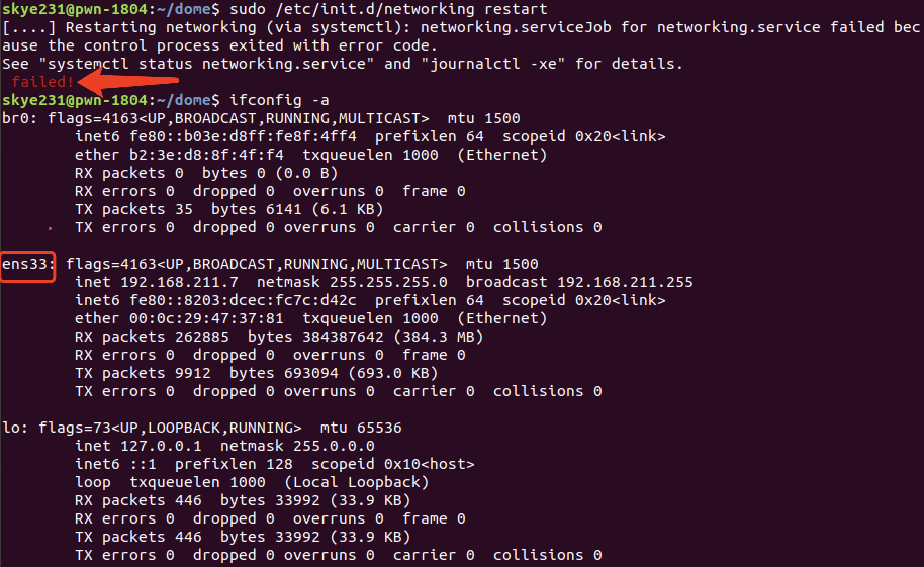Screen dimensions: 924x567
Task: Select the ens33 interface name in red box
Action: 25,264
